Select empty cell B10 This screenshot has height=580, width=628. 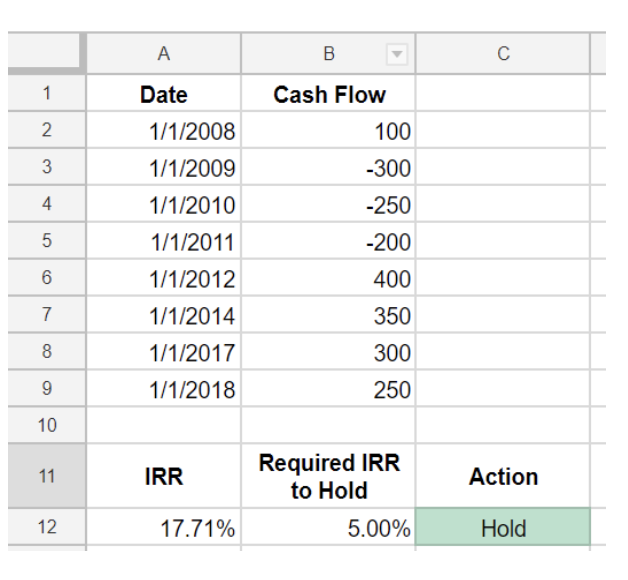[x=328, y=425]
